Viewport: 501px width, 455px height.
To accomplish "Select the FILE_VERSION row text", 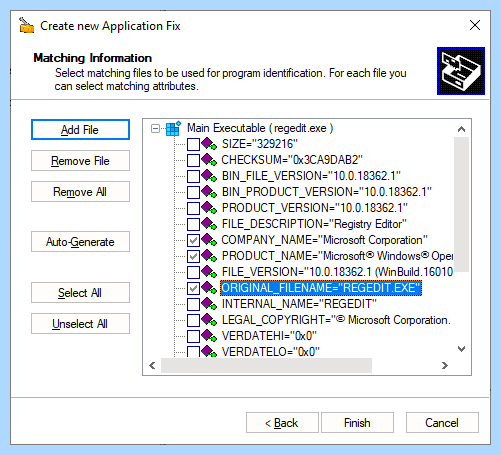I will [337, 272].
